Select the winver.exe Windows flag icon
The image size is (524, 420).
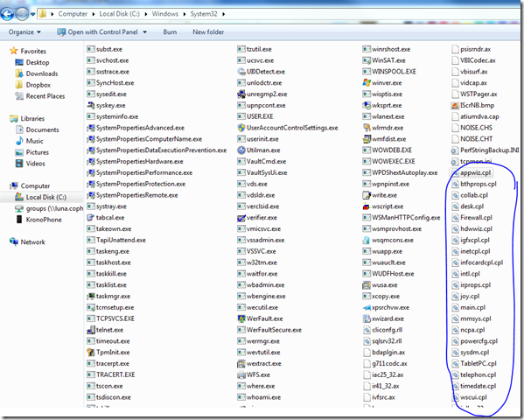(x=367, y=83)
